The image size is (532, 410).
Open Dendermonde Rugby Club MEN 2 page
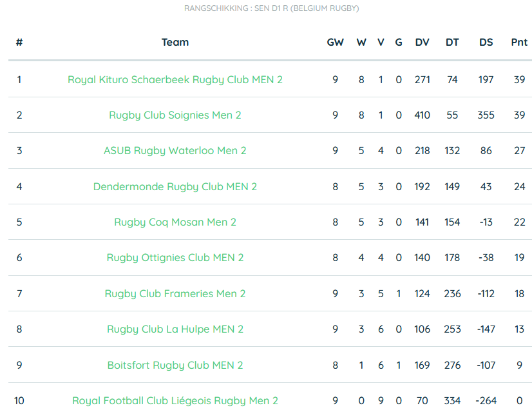pyautogui.click(x=175, y=187)
